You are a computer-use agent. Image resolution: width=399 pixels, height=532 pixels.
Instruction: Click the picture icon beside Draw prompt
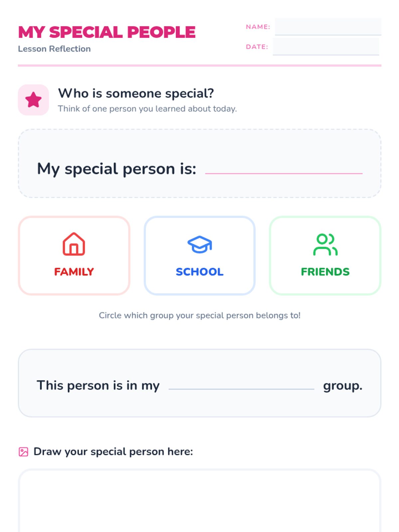(x=23, y=452)
